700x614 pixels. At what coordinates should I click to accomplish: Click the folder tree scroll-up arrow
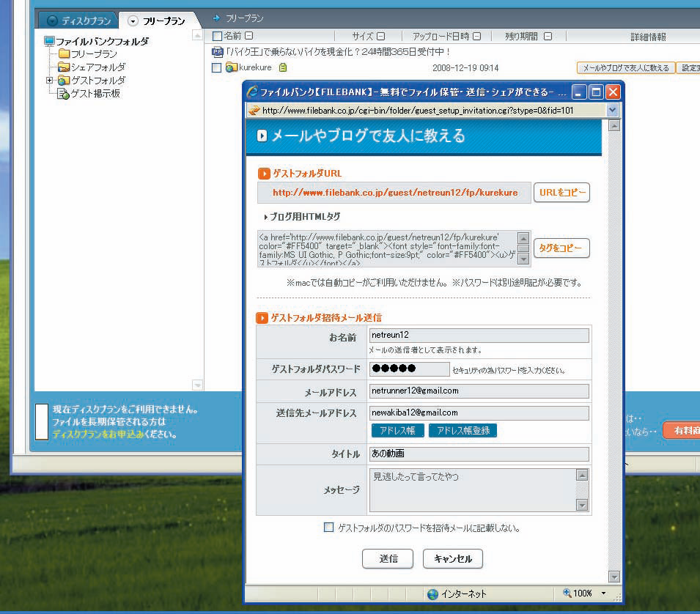point(197,35)
